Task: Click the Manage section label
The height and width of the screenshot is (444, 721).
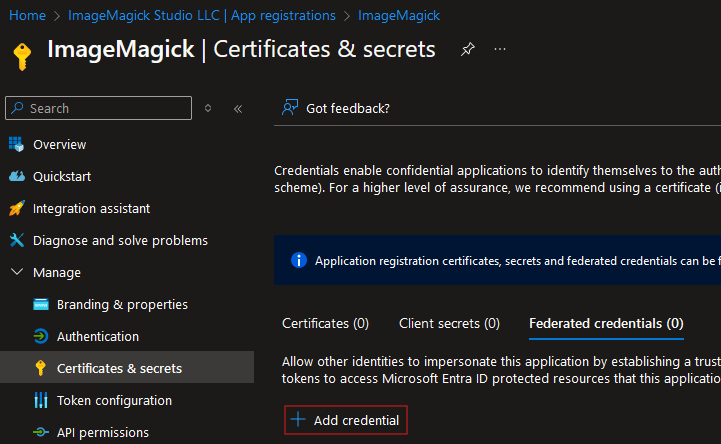Action: (57, 273)
